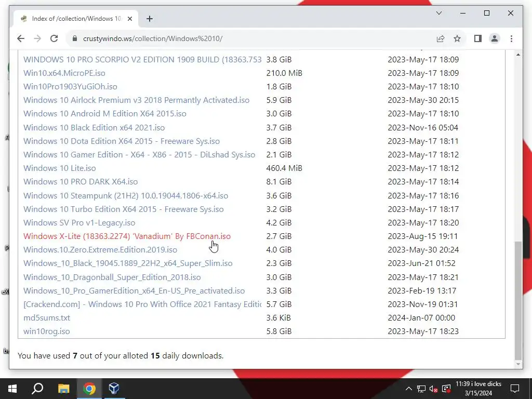Focus the address bar URL
Screen dimensions: 532x399
pyautogui.click(x=153, y=38)
